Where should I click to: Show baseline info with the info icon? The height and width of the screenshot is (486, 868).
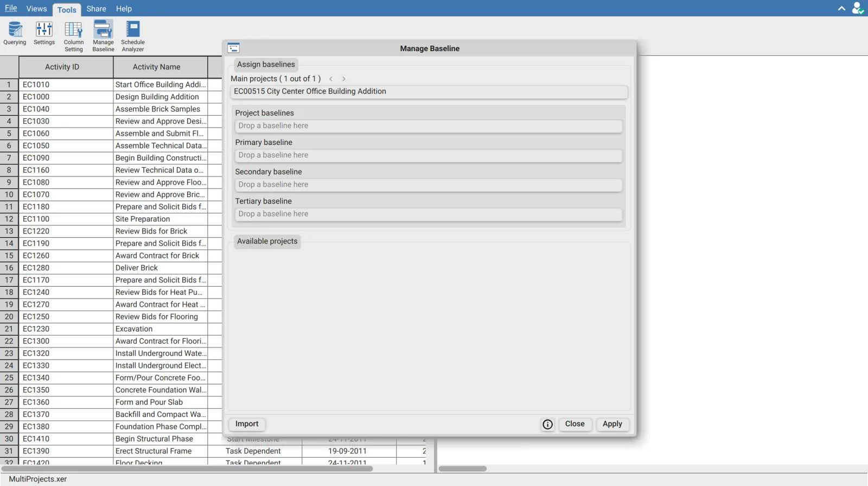[x=548, y=424]
